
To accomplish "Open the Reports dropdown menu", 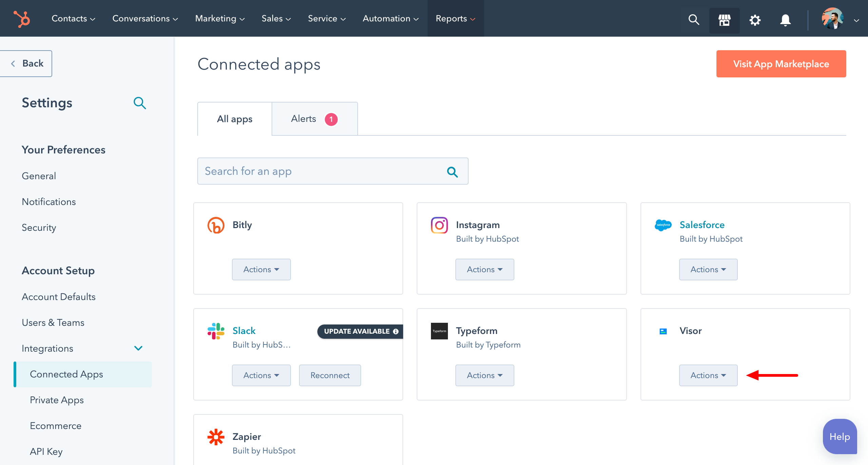I will [455, 19].
